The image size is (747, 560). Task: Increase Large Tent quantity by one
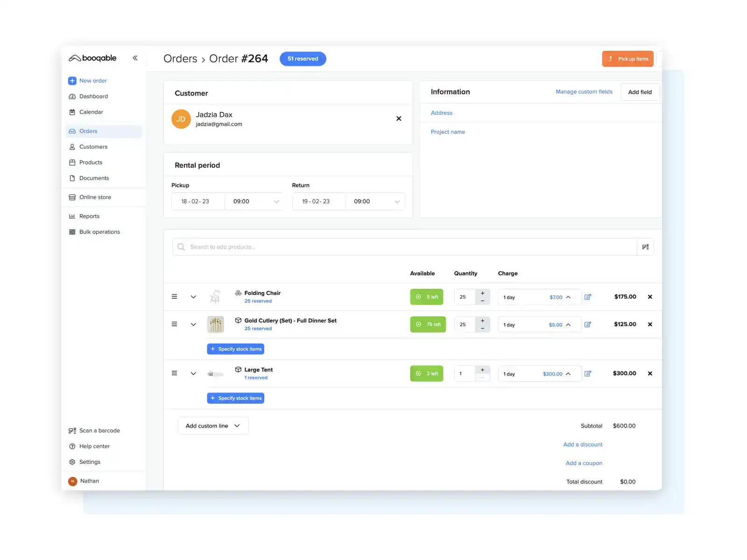pyautogui.click(x=482, y=370)
